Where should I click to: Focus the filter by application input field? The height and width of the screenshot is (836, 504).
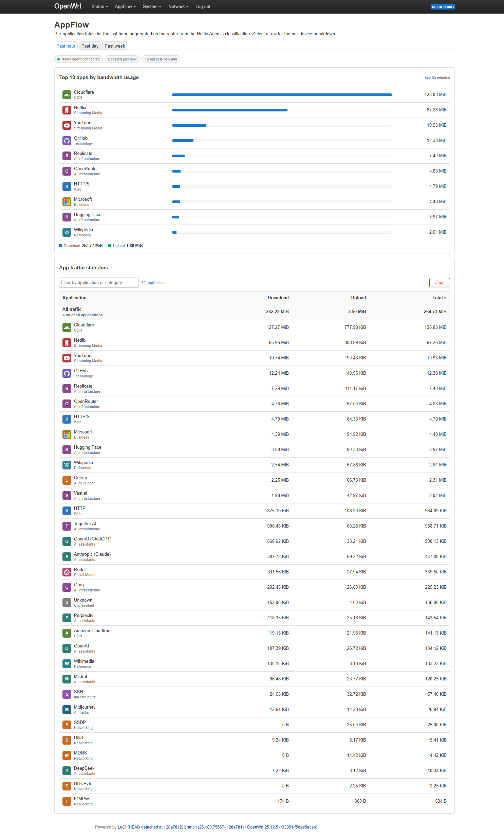99,283
